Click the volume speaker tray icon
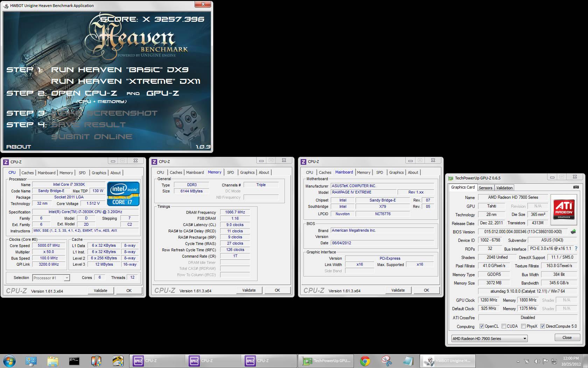 pyautogui.click(x=537, y=361)
